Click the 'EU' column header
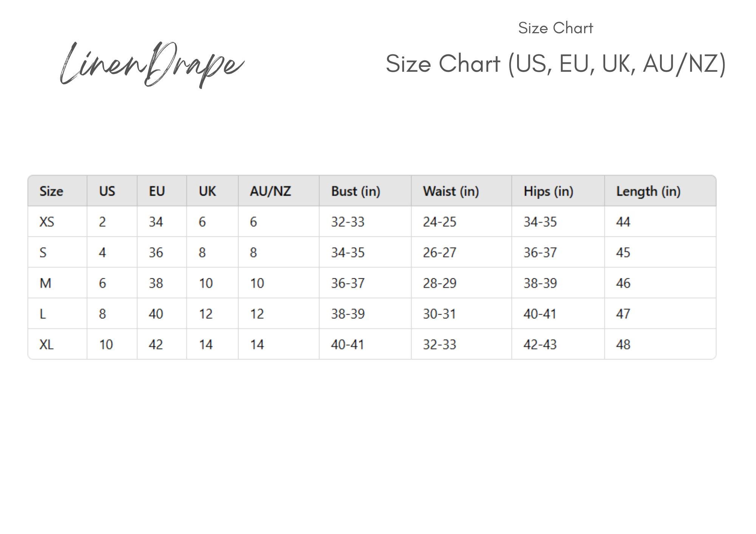The width and height of the screenshot is (756, 534). 157,191
